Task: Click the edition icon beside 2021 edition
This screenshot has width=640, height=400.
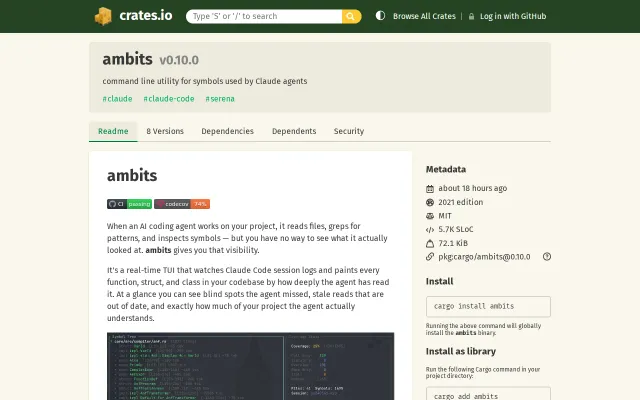Action: [430, 202]
